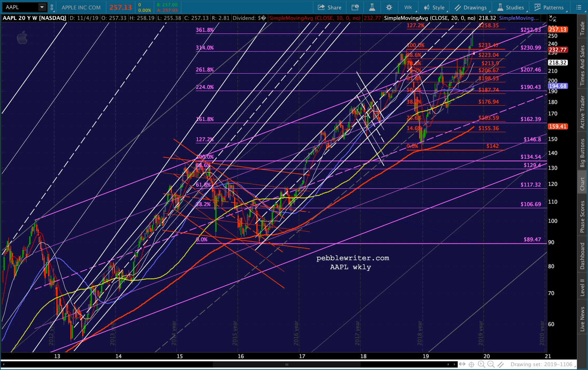This screenshot has height=370, width=588.
Task: Click the 159.41 orange price bubble
Action: tap(558, 127)
